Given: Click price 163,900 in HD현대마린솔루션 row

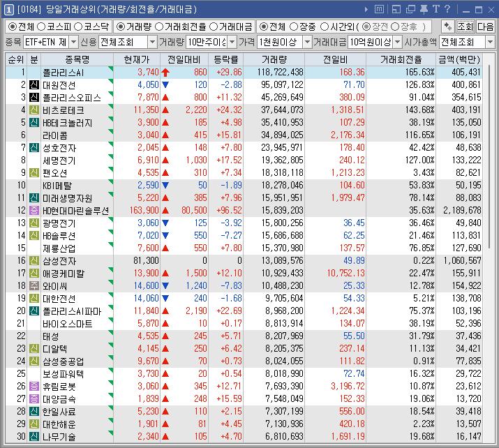Looking at the screenshot, I should (x=144, y=210).
